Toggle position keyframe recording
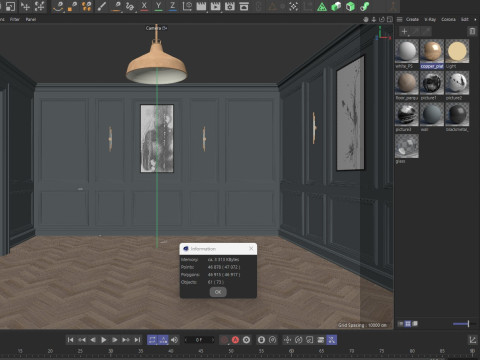Screen dimensions: 480x360 (x=287, y=340)
